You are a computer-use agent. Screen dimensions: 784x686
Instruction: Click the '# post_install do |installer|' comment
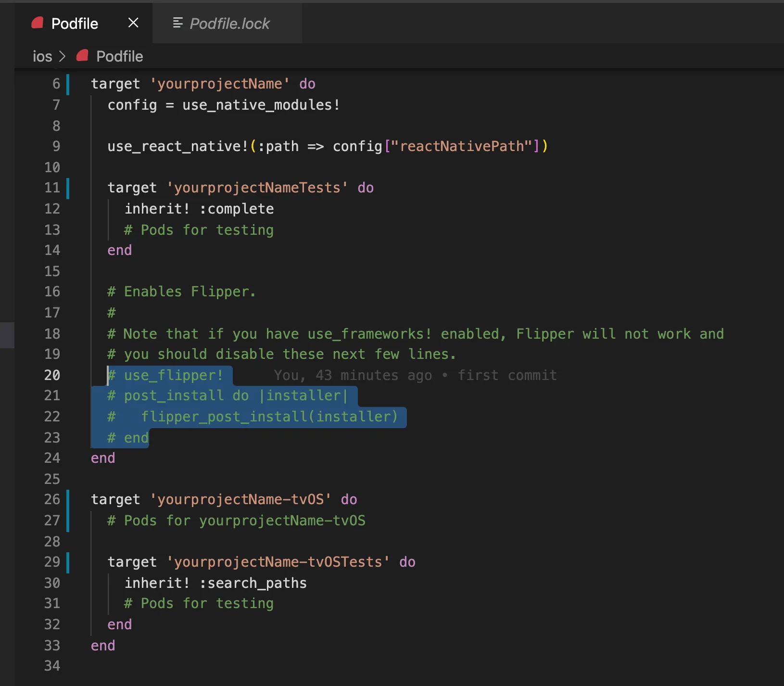[x=228, y=395]
